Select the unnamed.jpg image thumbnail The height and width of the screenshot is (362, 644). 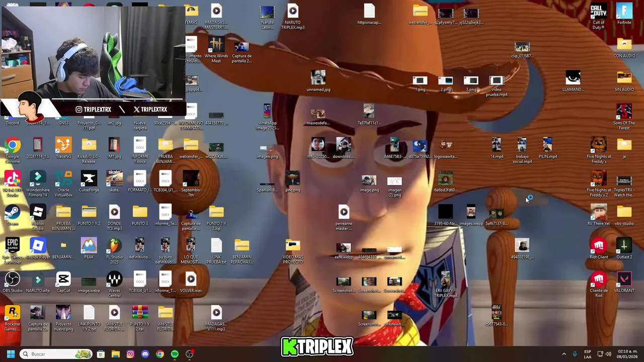(318, 80)
